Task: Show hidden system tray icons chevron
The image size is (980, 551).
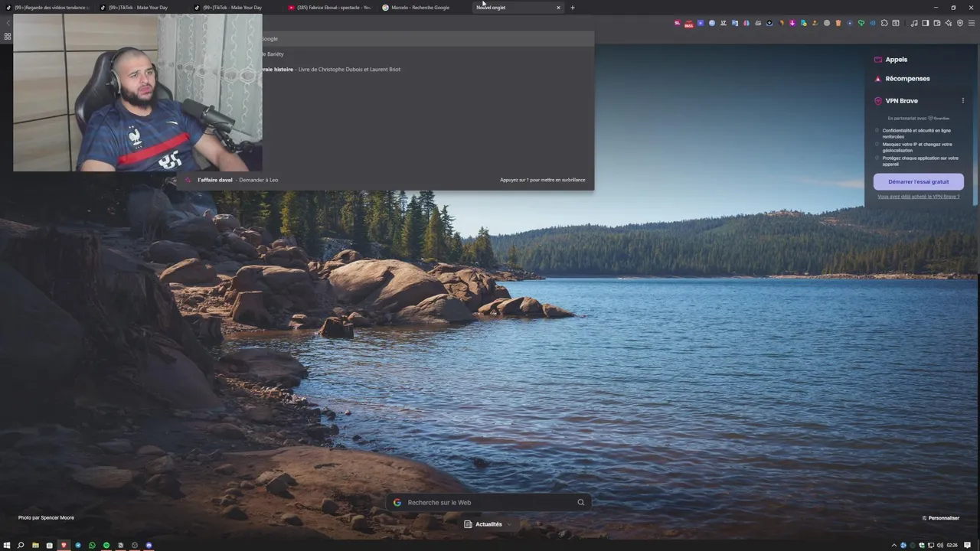Action: click(x=894, y=545)
